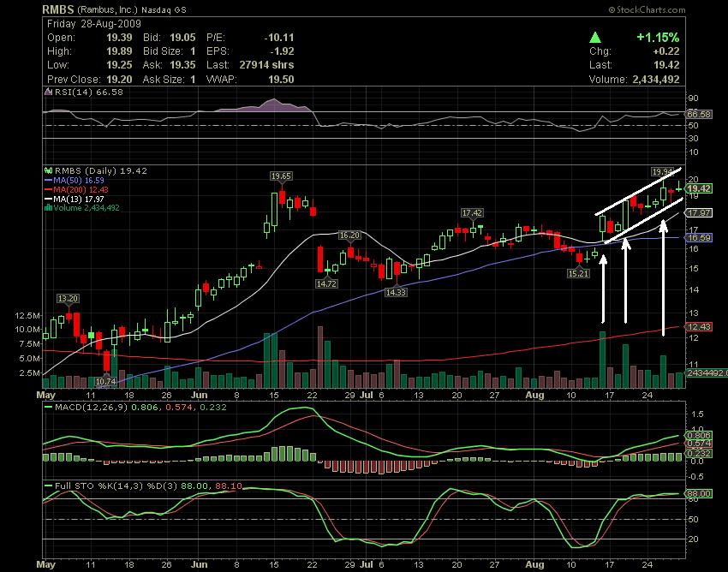The width and height of the screenshot is (728, 572).
Task: Click the 0.806 MACD axis tag
Action: click(699, 436)
